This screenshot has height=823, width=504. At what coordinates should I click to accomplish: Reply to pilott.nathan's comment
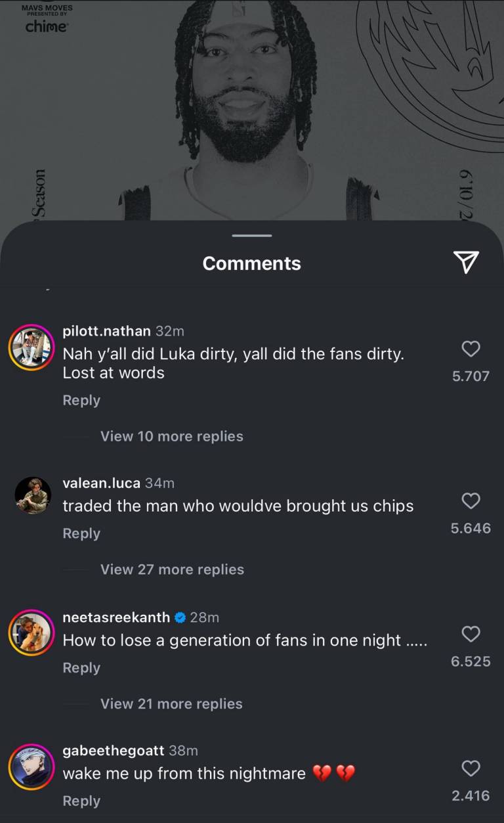[81, 400]
